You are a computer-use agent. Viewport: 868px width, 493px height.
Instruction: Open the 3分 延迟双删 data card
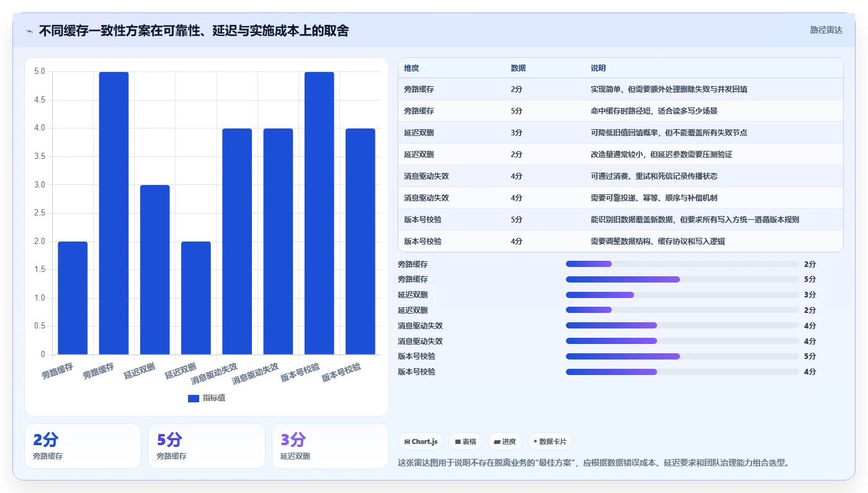point(330,446)
